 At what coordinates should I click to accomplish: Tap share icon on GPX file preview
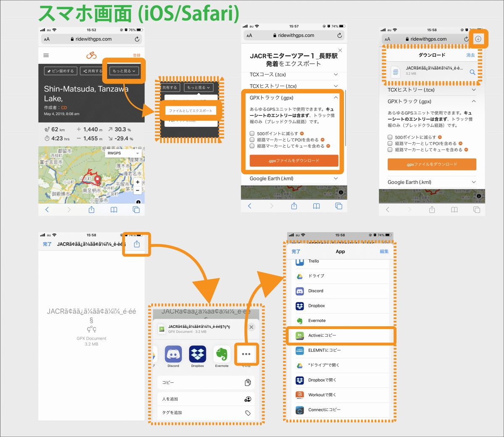[136, 244]
